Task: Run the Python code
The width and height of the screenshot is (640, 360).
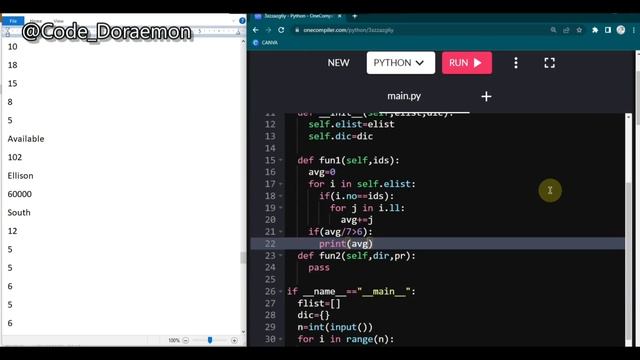Action: tap(467, 63)
